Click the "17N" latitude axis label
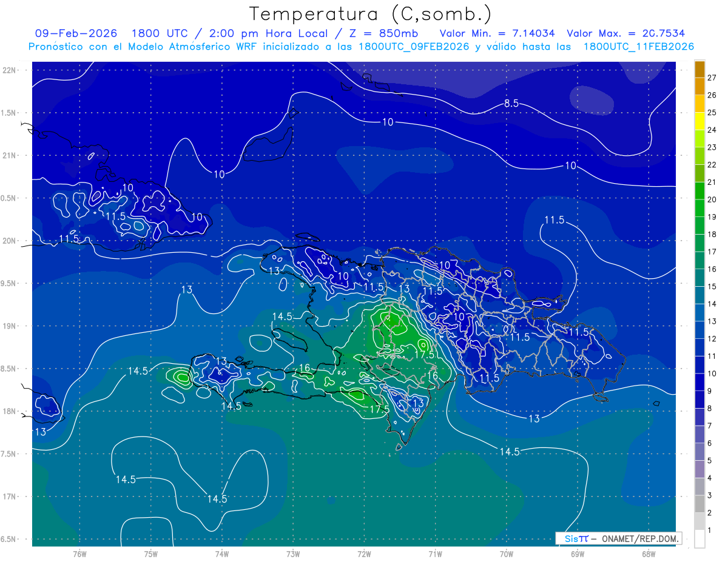The image size is (728, 562). click(x=10, y=497)
